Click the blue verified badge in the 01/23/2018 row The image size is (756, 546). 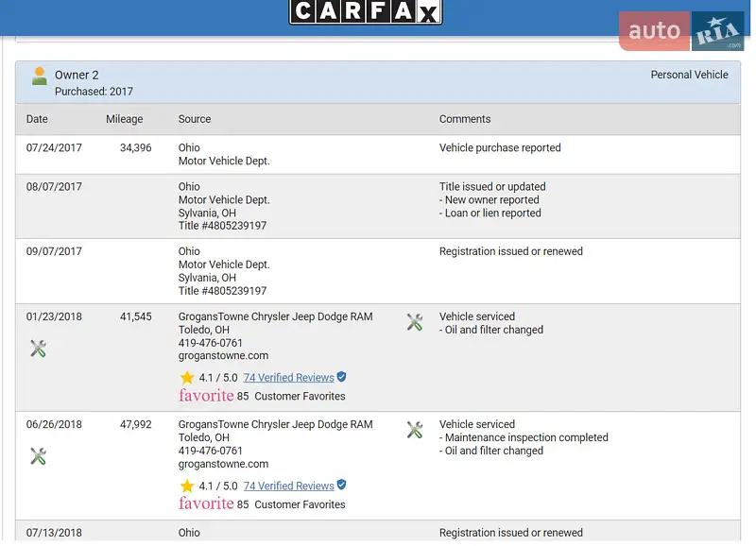coord(341,377)
